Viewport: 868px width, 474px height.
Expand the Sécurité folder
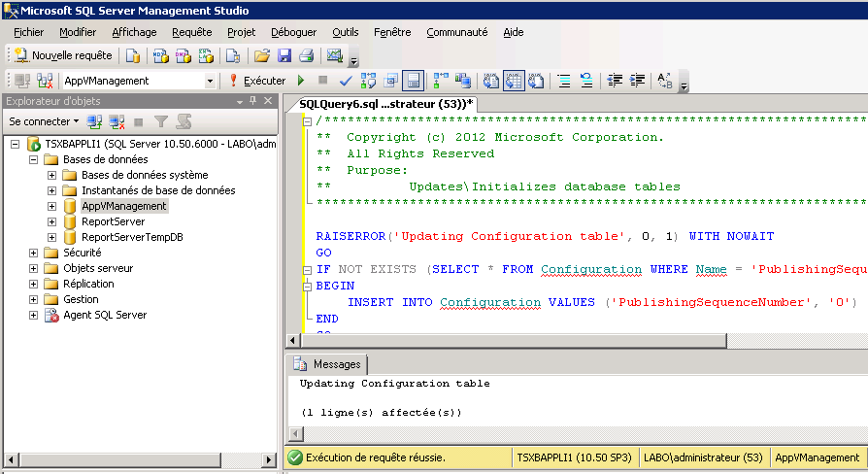coord(33,253)
